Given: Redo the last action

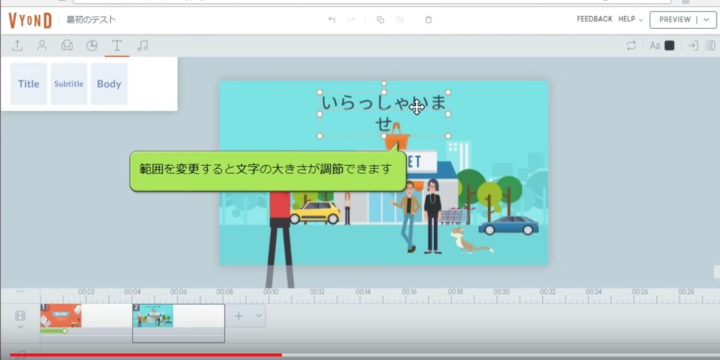Looking at the screenshot, I should point(351,20).
